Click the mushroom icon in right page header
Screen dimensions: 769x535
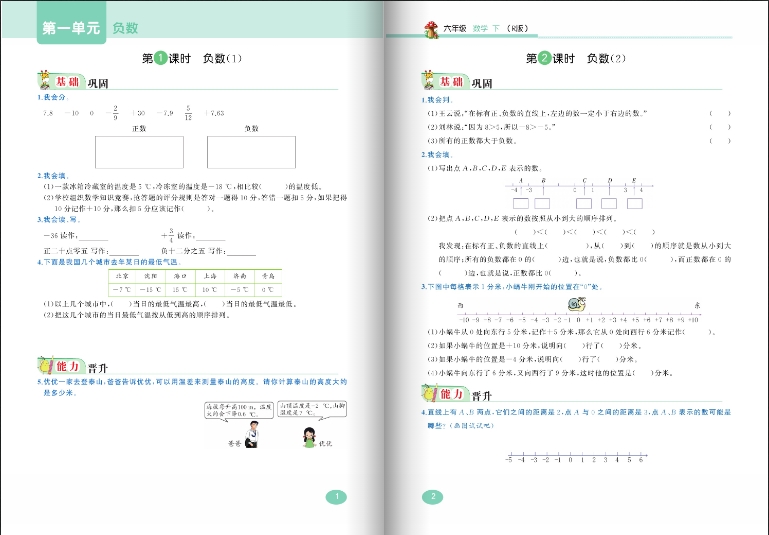(430, 30)
